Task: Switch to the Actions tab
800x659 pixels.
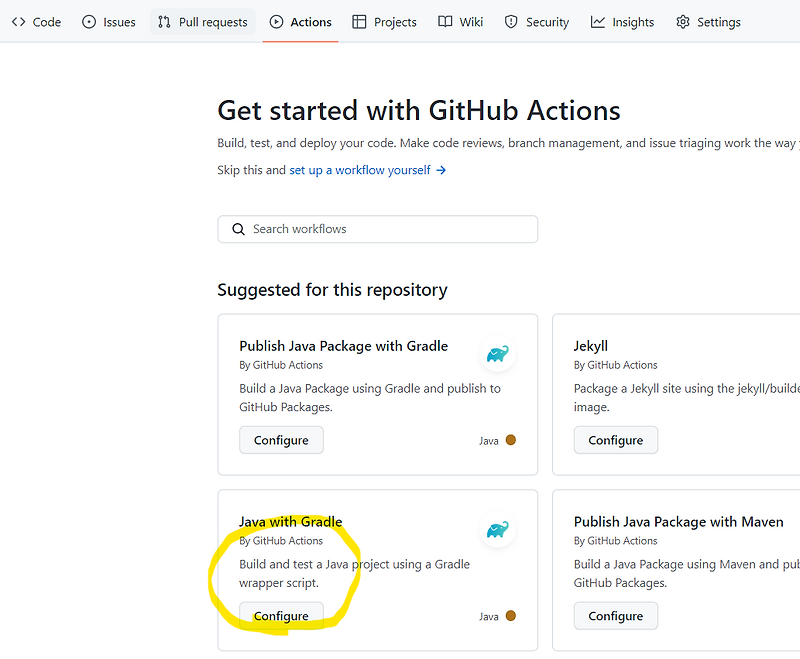Action: [x=300, y=21]
